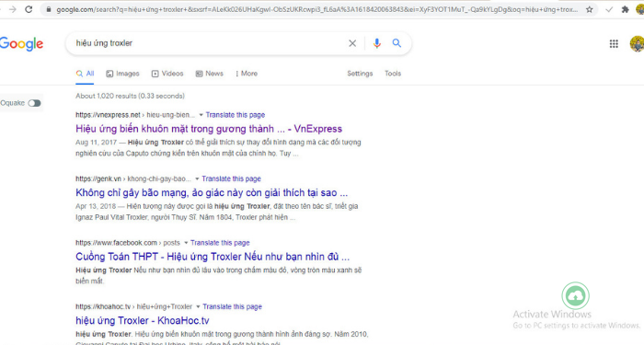Translate the genk.vn result page
The width and height of the screenshot is (644, 345).
point(231,178)
